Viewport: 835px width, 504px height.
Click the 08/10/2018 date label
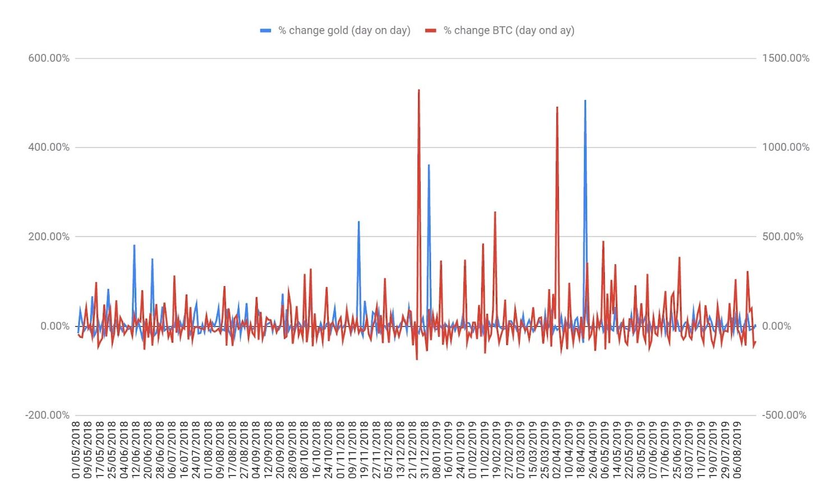point(304,451)
